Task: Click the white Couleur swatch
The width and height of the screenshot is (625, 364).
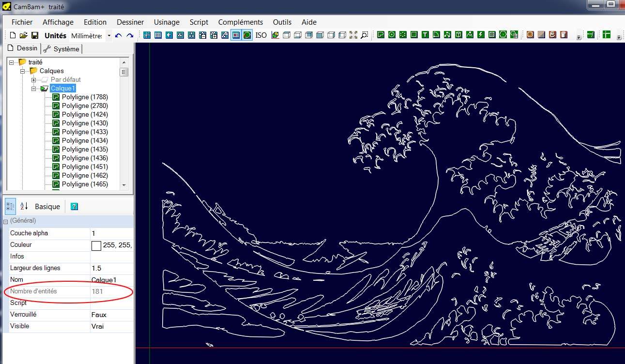Action: pos(96,245)
